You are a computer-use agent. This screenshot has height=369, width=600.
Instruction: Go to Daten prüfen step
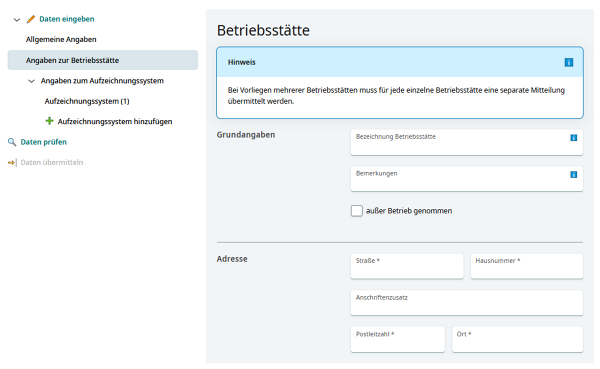coord(43,142)
